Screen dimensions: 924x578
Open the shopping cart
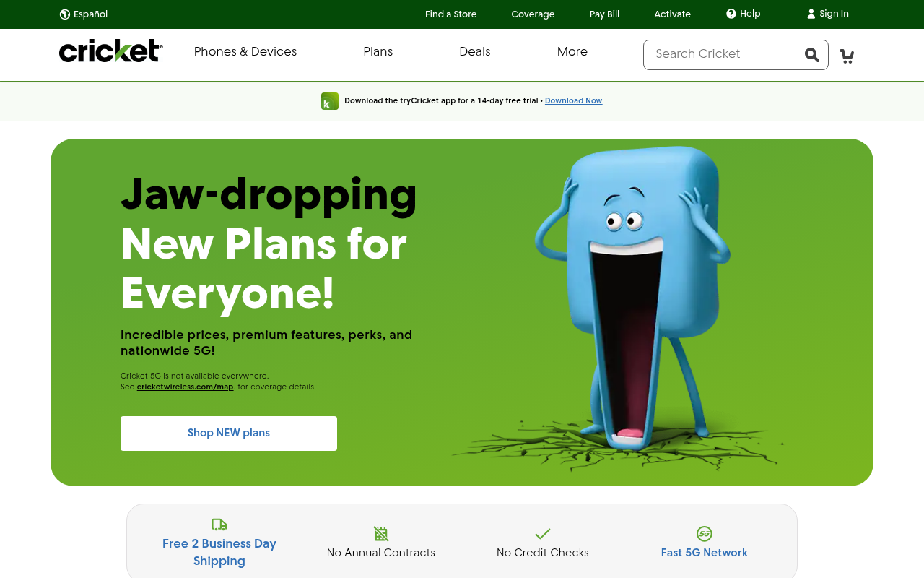click(847, 56)
